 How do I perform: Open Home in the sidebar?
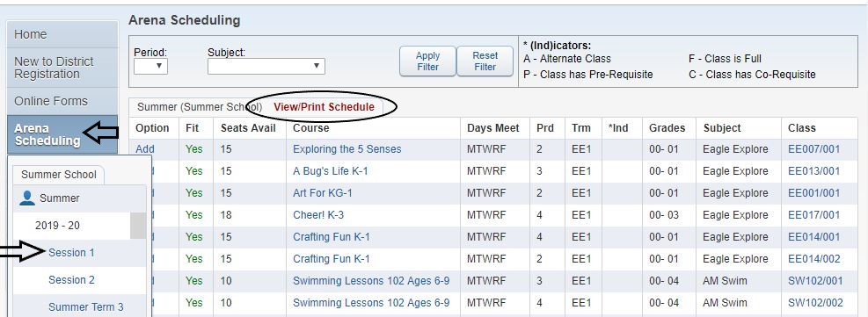(x=62, y=34)
